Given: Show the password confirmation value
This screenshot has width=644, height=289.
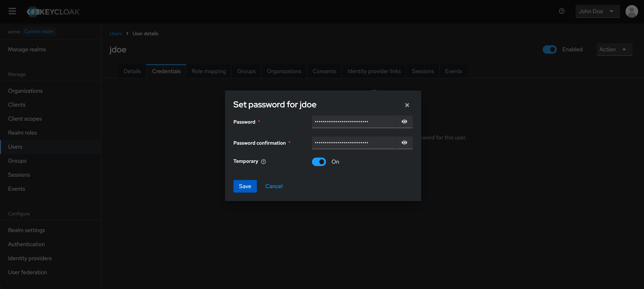Looking at the screenshot, I should coord(404,142).
